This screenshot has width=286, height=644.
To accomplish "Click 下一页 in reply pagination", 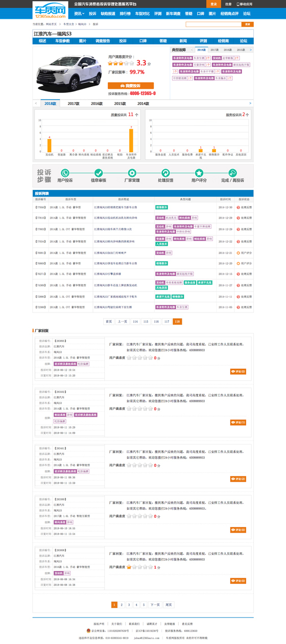I will coord(155,605).
